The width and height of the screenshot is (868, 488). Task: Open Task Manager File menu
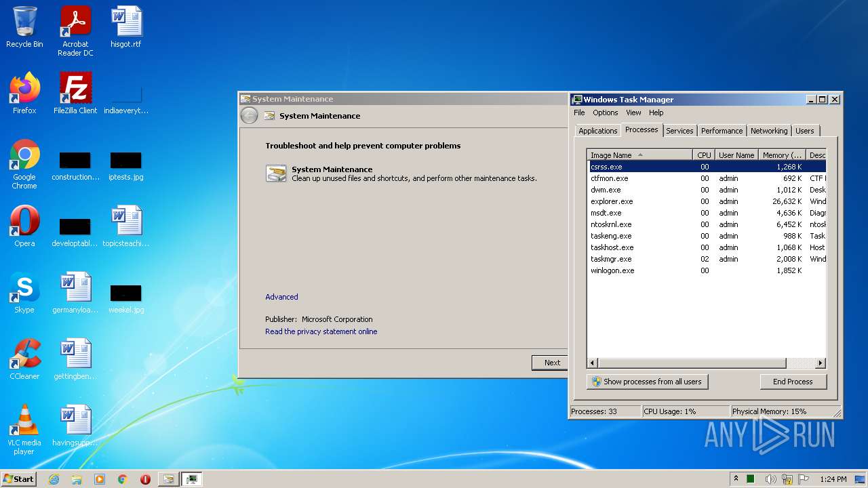579,113
